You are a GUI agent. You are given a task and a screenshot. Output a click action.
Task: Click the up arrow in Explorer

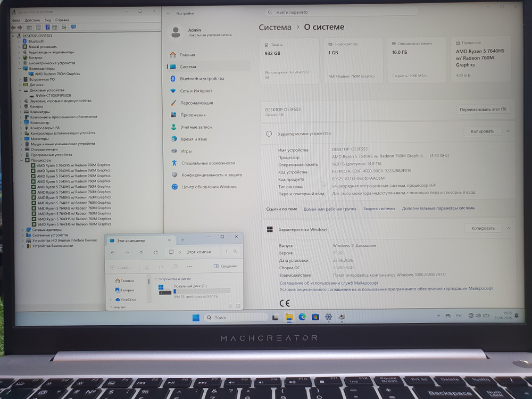[141, 252]
